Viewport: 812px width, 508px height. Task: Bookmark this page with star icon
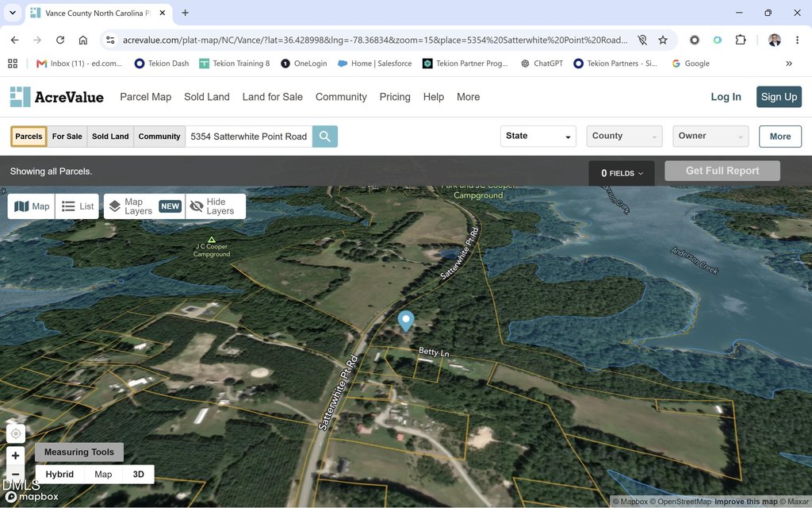(663, 40)
